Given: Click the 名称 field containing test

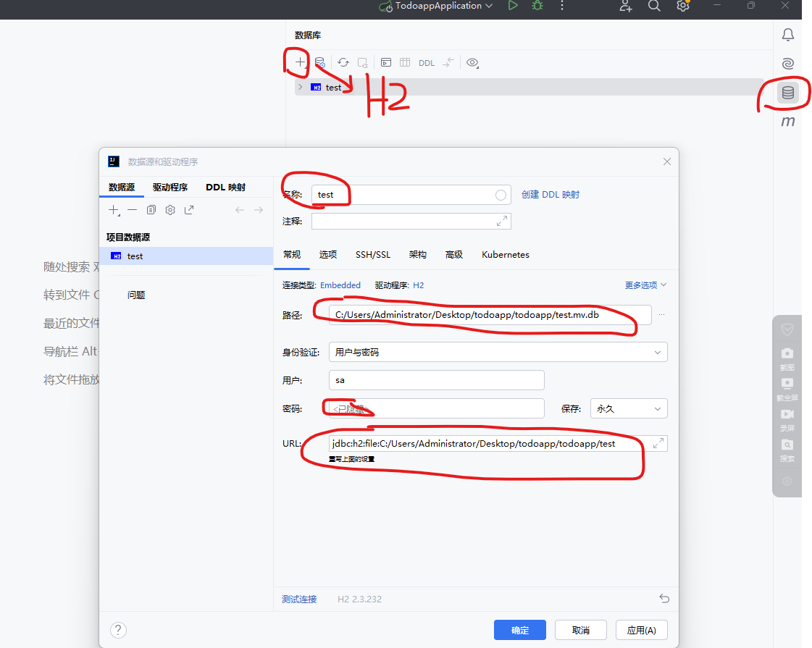Looking at the screenshot, I should click(411, 195).
